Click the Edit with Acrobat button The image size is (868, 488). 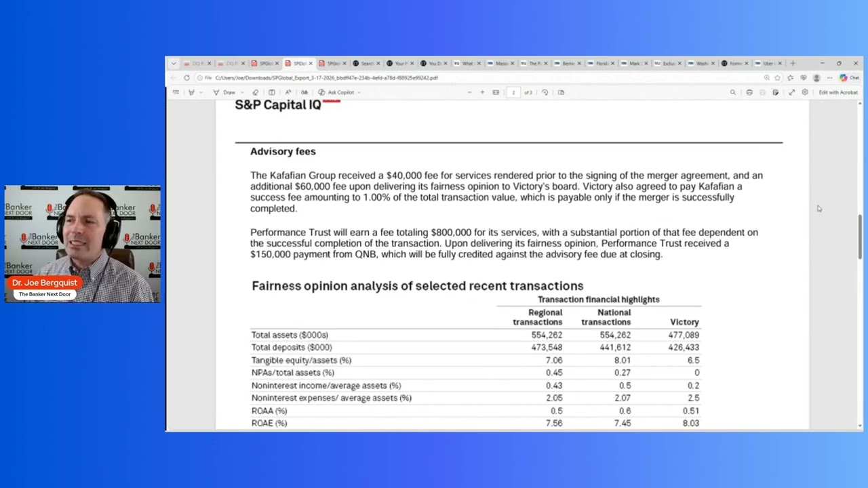(838, 92)
